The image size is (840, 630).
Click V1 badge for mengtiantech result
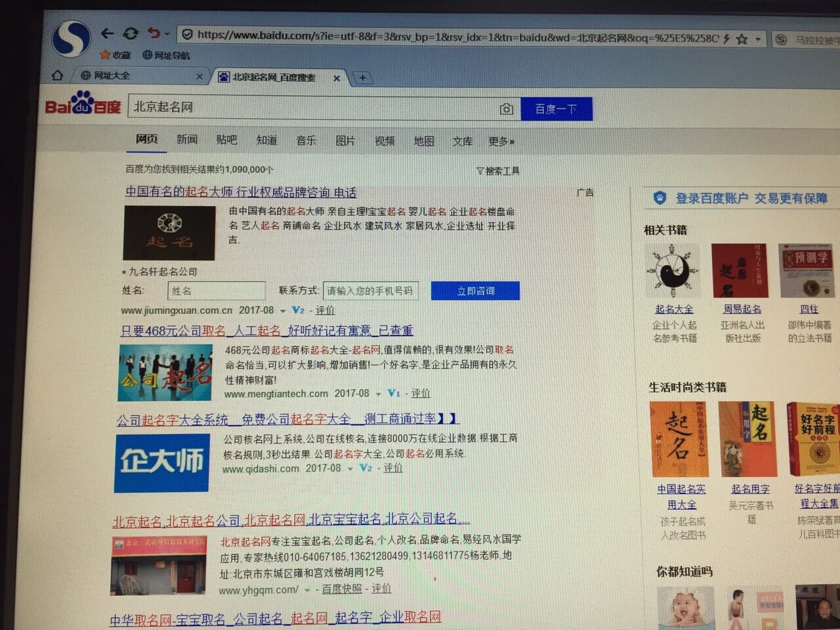[394, 393]
